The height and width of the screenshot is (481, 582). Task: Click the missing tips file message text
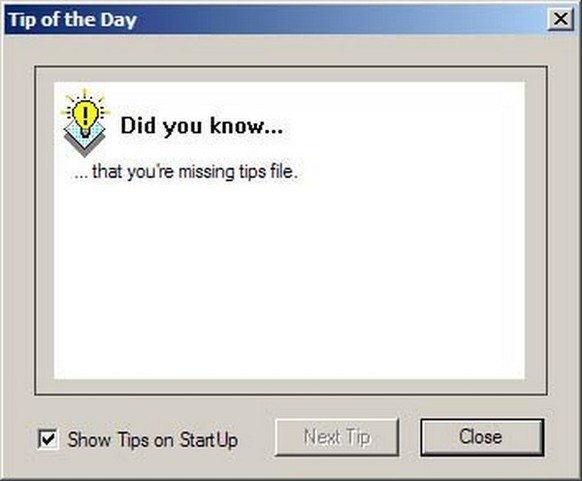[x=186, y=172]
